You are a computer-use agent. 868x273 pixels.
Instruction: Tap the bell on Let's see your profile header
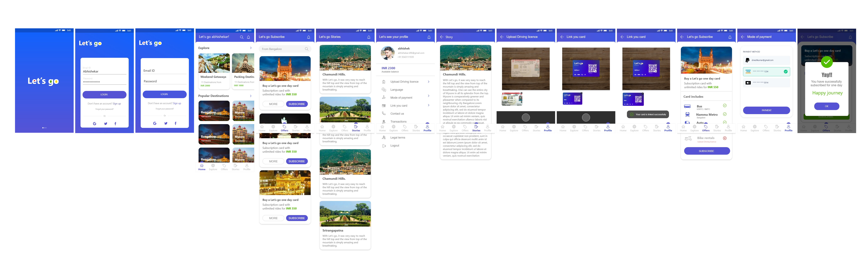point(429,37)
